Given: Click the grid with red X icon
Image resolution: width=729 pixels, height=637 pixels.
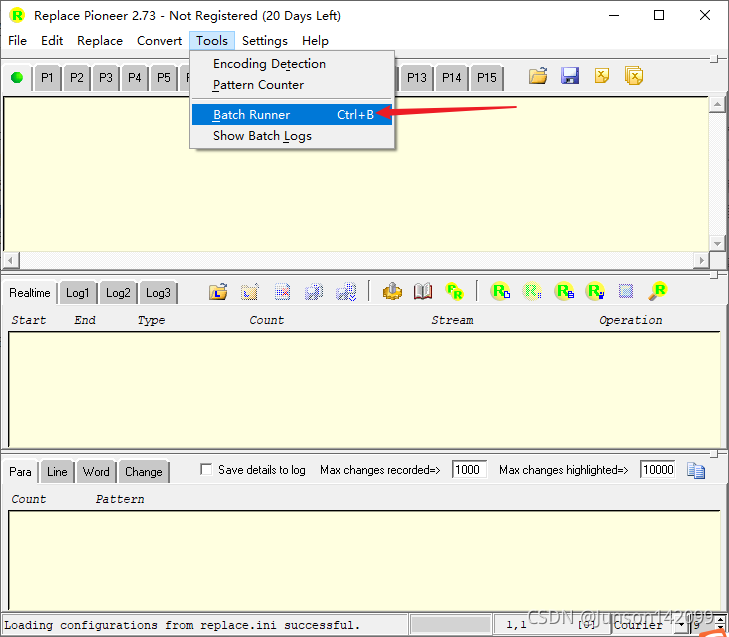Looking at the screenshot, I should coord(282,292).
